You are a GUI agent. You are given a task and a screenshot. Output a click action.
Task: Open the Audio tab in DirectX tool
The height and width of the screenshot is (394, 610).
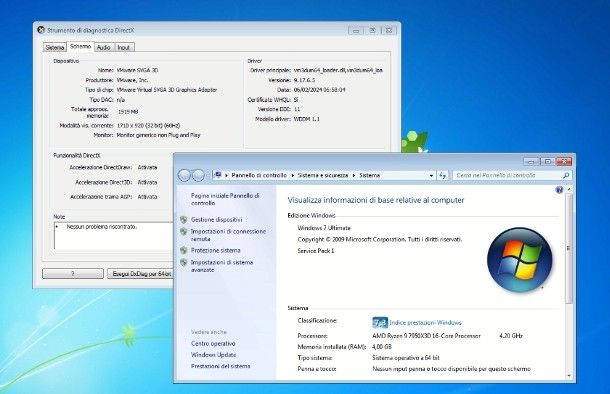coord(103,47)
